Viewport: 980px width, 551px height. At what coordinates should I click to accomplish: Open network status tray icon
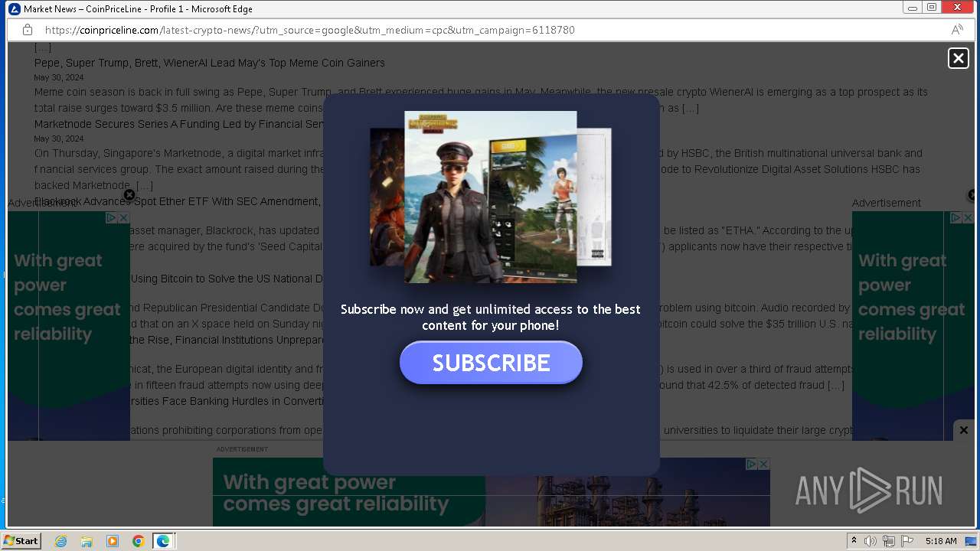889,541
